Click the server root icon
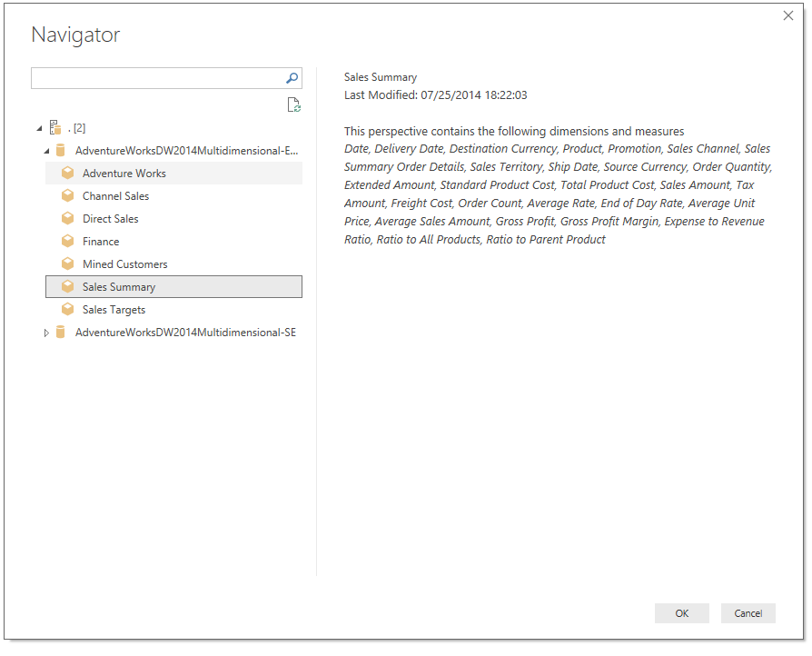 point(55,127)
